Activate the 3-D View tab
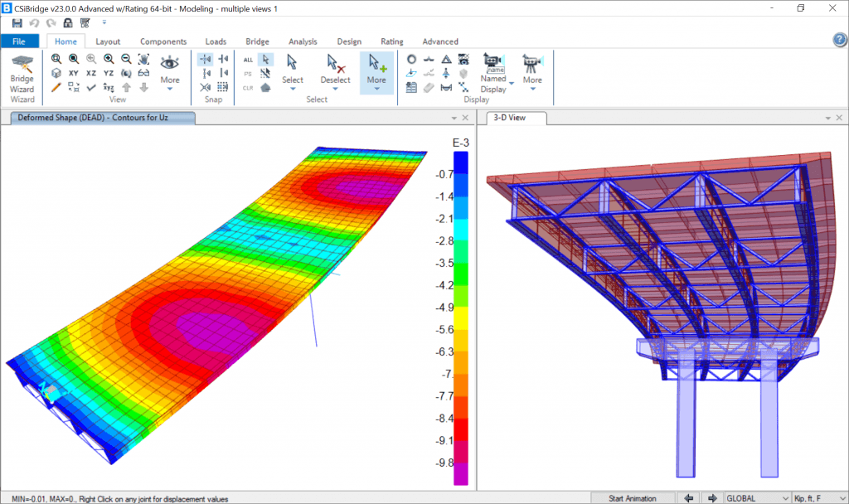The image size is (849, 504). click(515, 118)
